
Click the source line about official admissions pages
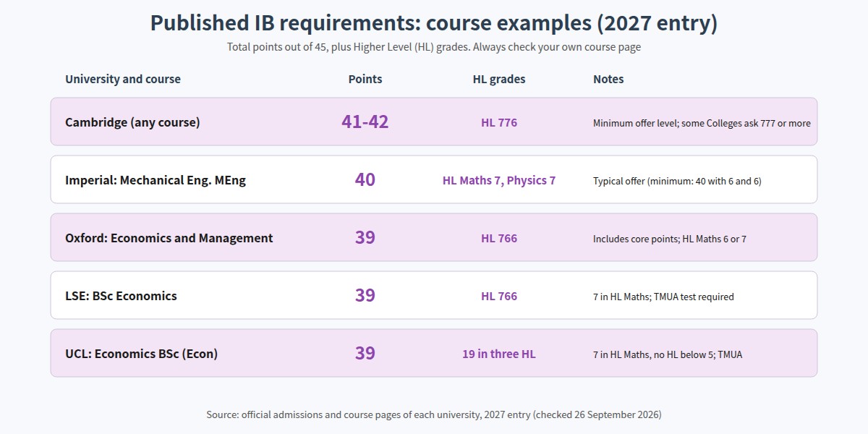(434, 414)
